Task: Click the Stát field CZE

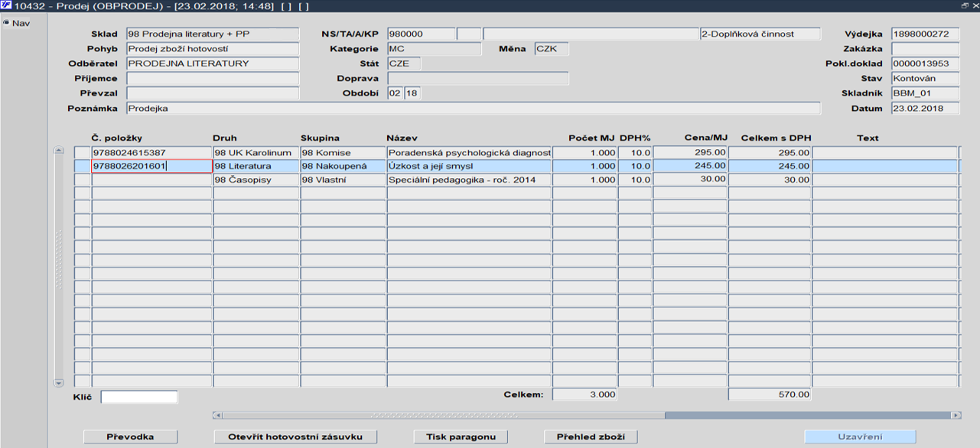Action: point(404,63)
